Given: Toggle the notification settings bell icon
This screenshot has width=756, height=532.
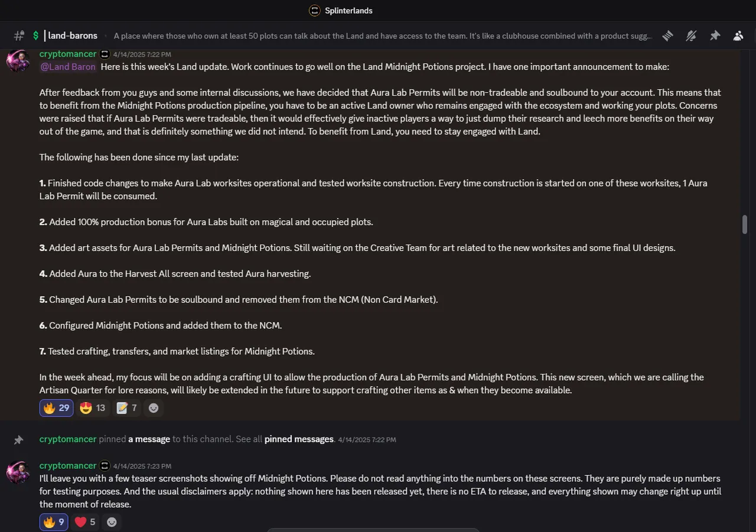Looking at the screenshot, I should tap(691, 36).
